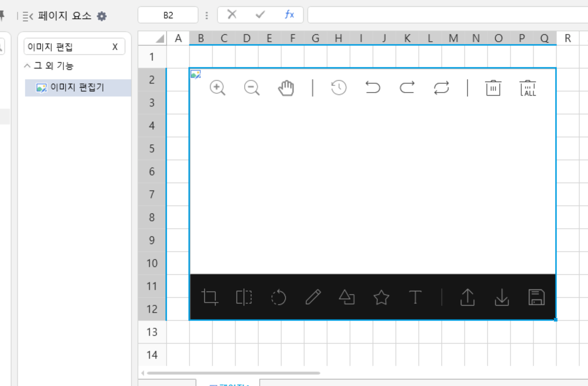Select column H header

tap(338, 39)
